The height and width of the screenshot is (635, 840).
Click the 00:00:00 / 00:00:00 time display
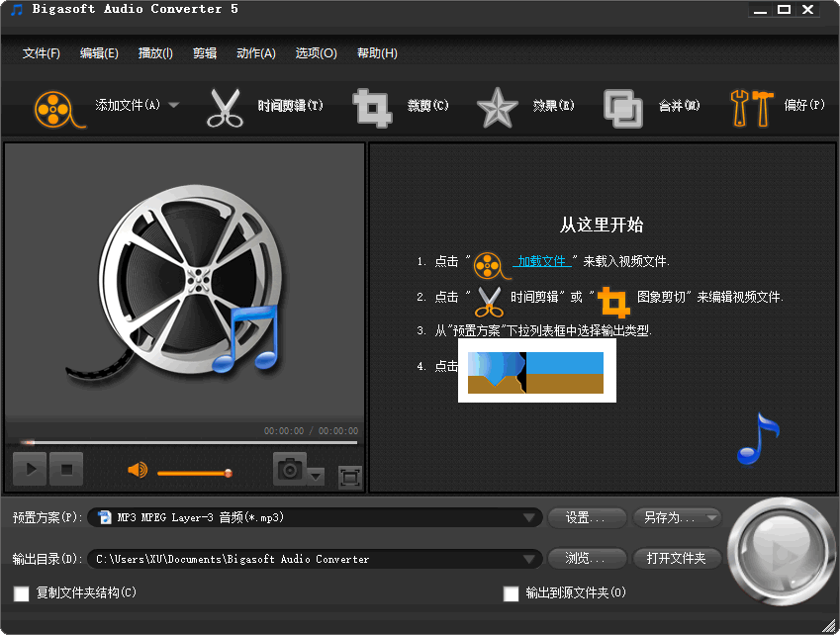311,431
